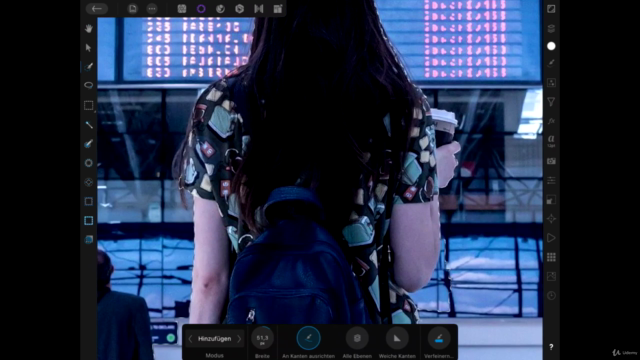Select the Move arrow tool
Screen dimensions: 640x360
tap(89, 47)
